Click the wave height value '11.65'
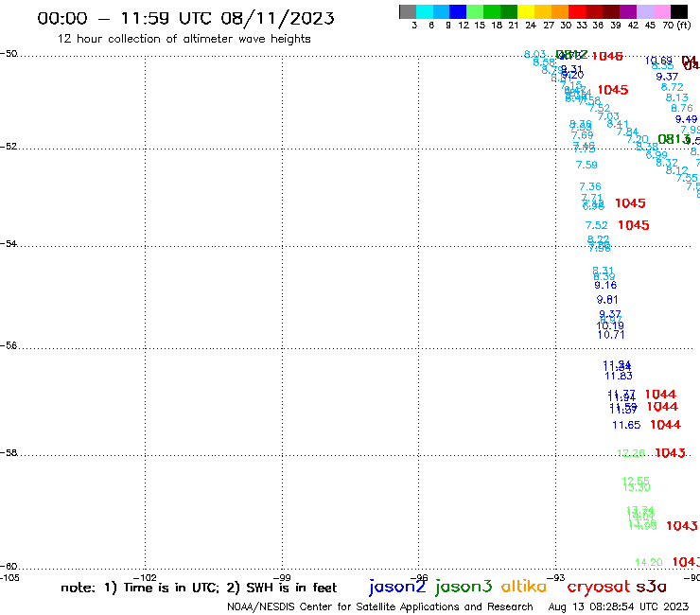 click(x=626, y=425)
